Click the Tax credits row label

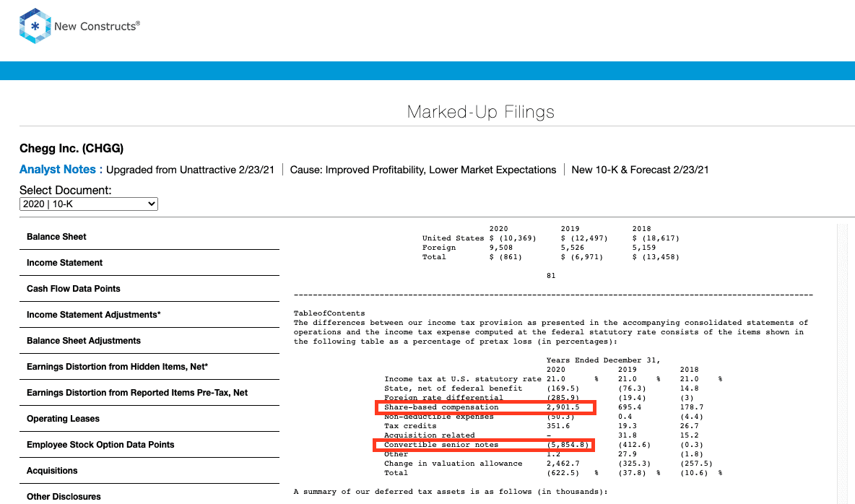point(410,426)
